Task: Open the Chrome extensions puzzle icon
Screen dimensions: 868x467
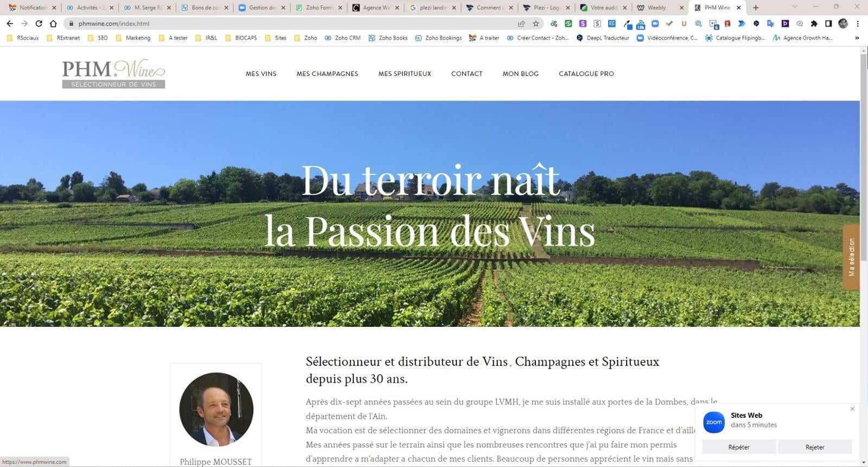Action: [814, 23]
